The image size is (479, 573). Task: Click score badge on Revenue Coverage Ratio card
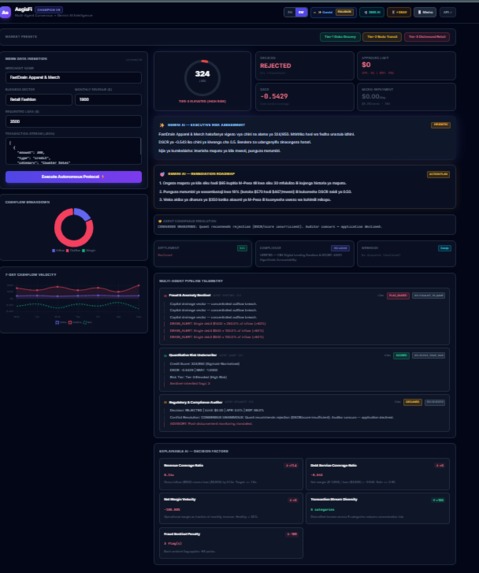(291, 466)
